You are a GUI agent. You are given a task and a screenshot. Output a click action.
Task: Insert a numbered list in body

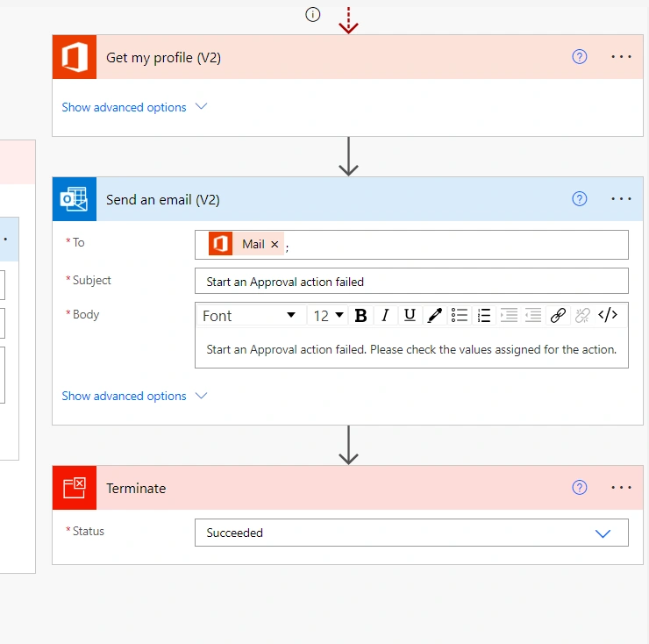pos(484,316)
